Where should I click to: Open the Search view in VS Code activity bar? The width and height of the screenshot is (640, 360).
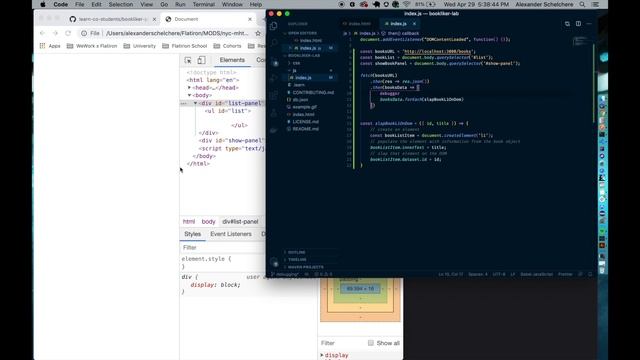[x=274, y=43]
